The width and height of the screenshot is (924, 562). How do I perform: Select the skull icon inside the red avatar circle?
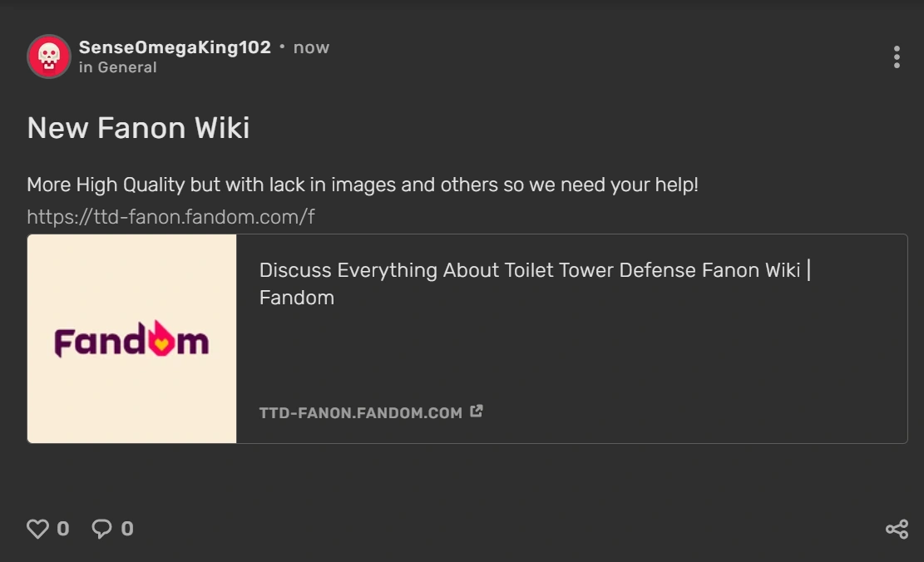point(48,57)
